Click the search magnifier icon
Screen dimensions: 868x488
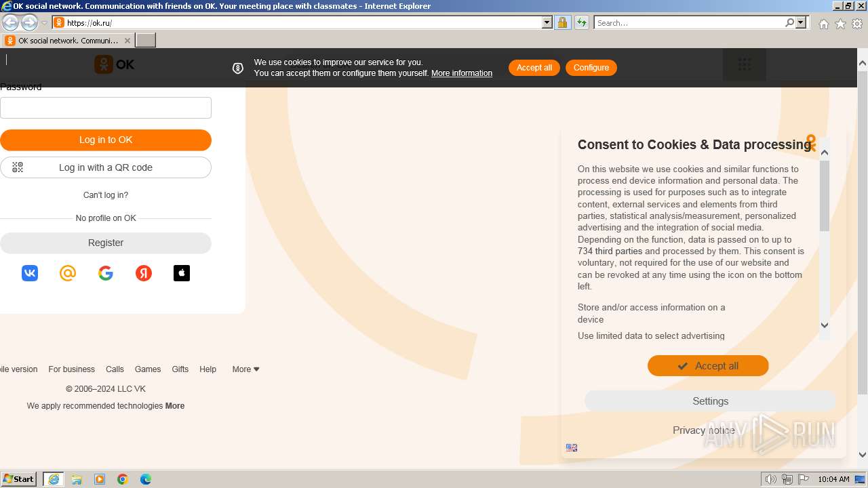[789, 22]
